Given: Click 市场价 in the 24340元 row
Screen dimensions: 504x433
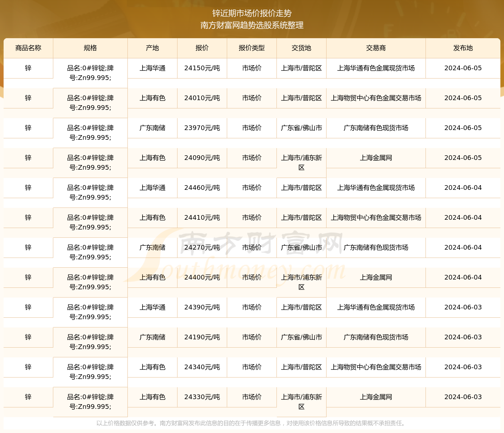Looking at the screenshot, I should coord(252,367).
